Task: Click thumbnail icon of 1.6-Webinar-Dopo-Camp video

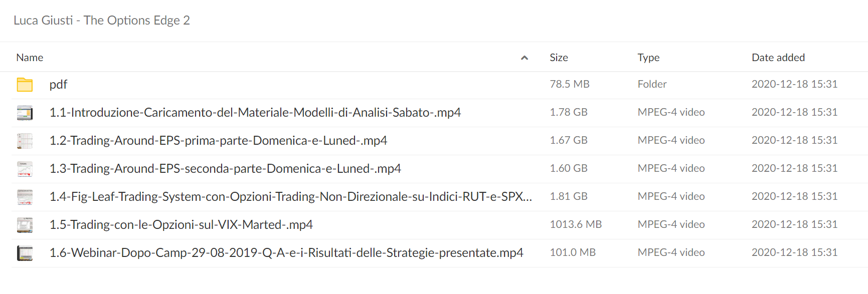Action: pos(25,253)
